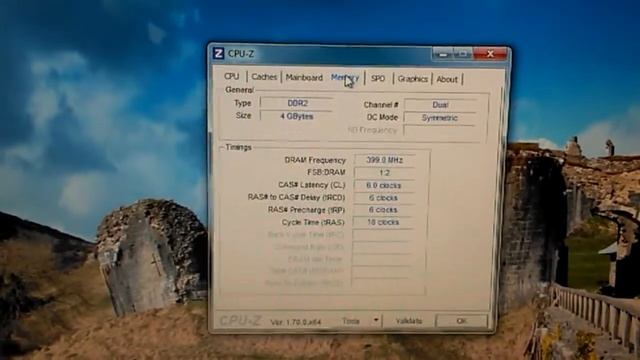Click the DC Mode field showing Symmetric
640x360 pixels.
tap(440, 118)
